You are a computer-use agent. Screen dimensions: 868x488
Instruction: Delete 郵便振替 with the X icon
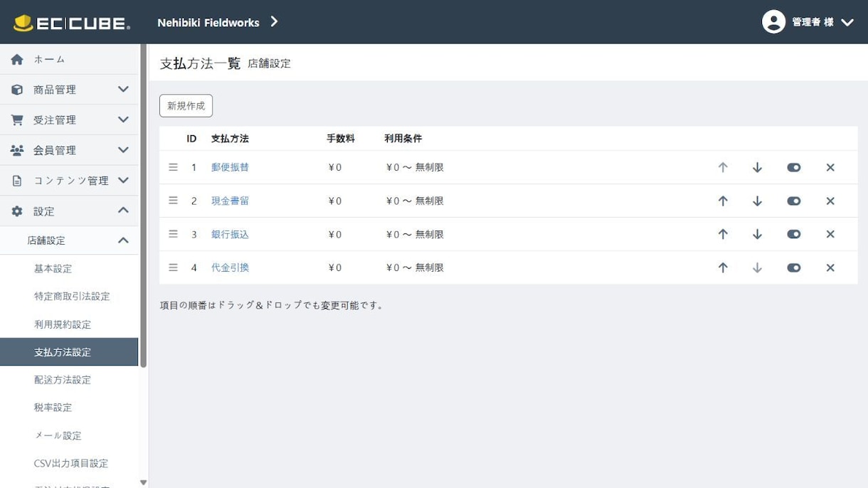pyautogui.click(x=830, y=168)
